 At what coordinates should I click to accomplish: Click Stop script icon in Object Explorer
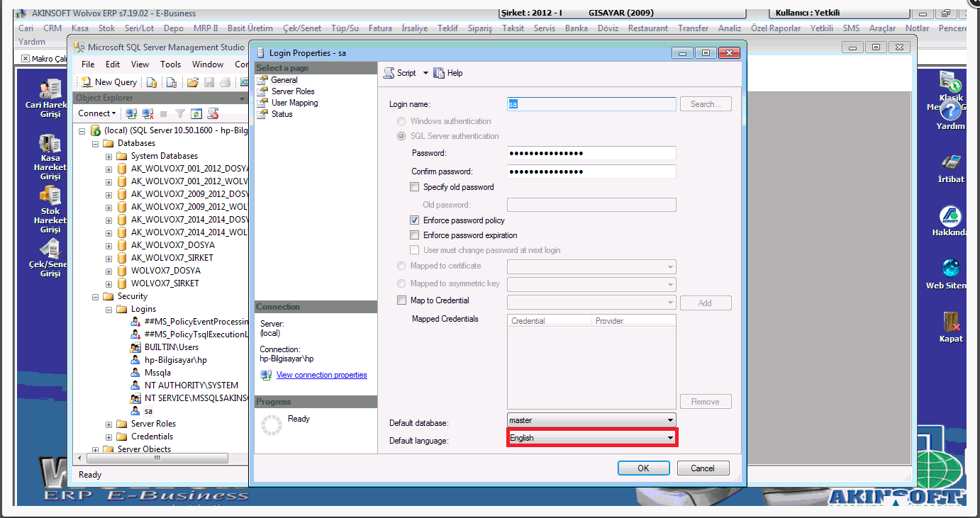point(213,113)
